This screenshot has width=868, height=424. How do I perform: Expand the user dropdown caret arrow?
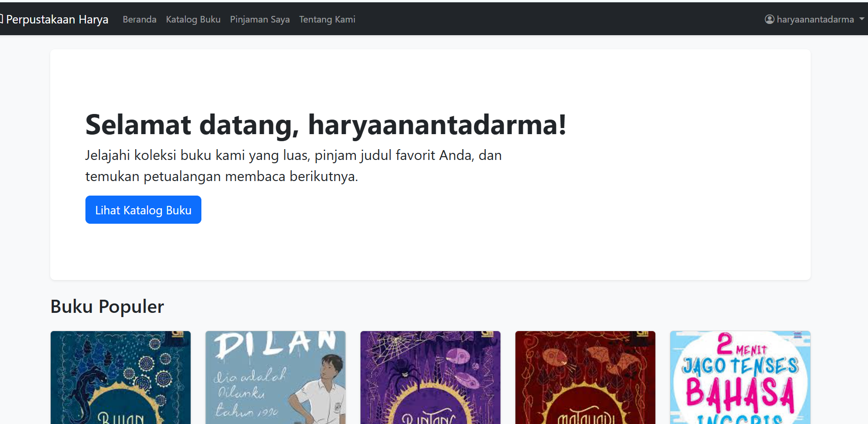click(861, 19)
